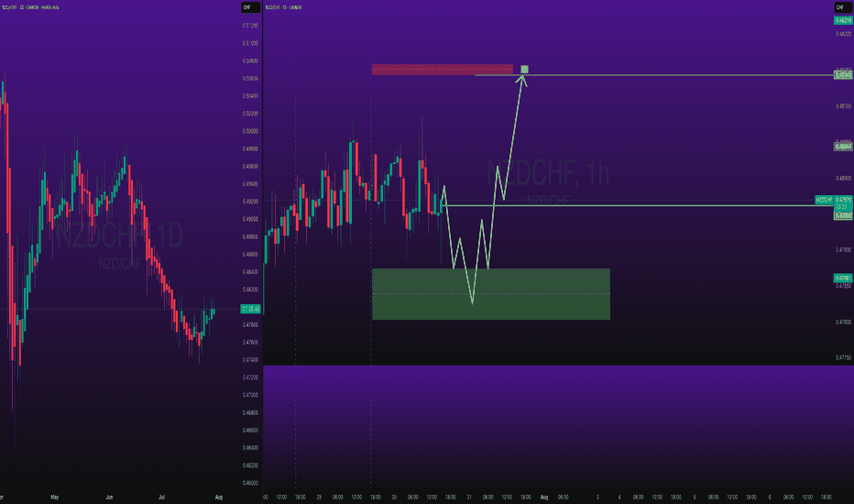Select the green demand zone rectangle
This screenshot has height=504, width=854.
(x=491, y=294)
